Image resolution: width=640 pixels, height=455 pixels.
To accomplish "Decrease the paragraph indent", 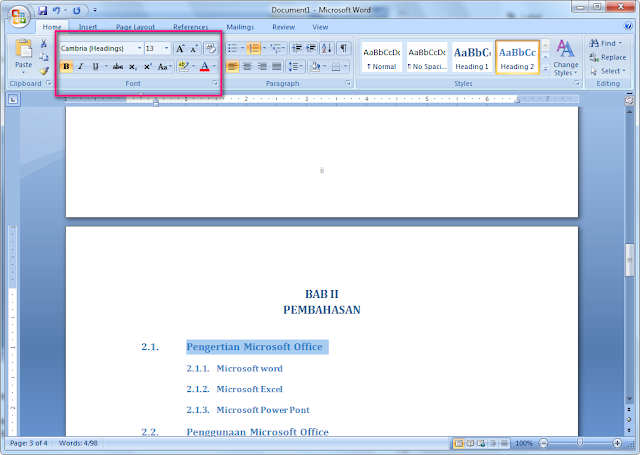I will [x=297, y=48].
